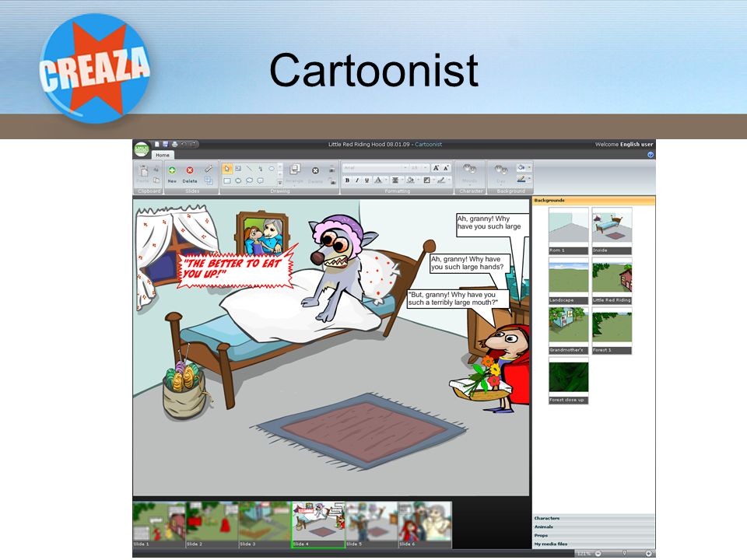The width and height of the screenshot is (747, 560).
Task: Increase font size with large A icon
Action: coord(436,168)
